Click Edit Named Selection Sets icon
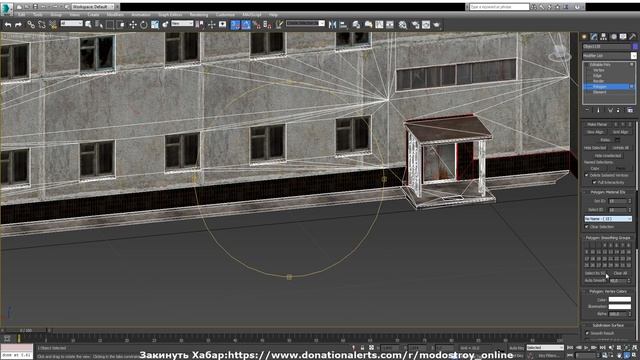This screenshot has width=640, height=360. point(279,25)
